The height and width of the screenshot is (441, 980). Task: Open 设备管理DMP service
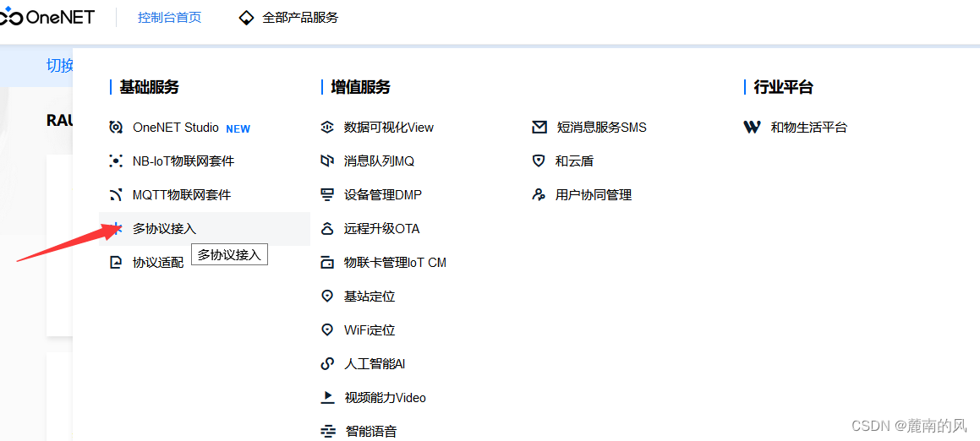point(382,195)
